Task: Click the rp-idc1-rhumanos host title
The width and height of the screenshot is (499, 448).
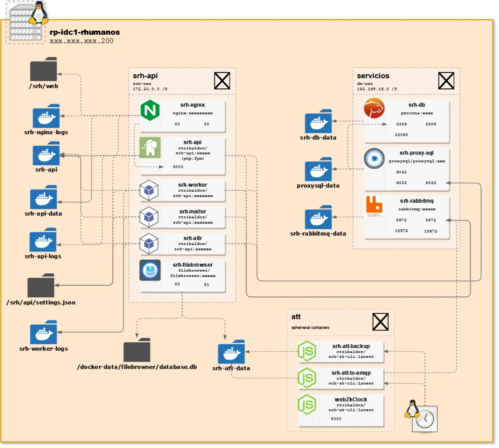Action: point(85,32)
